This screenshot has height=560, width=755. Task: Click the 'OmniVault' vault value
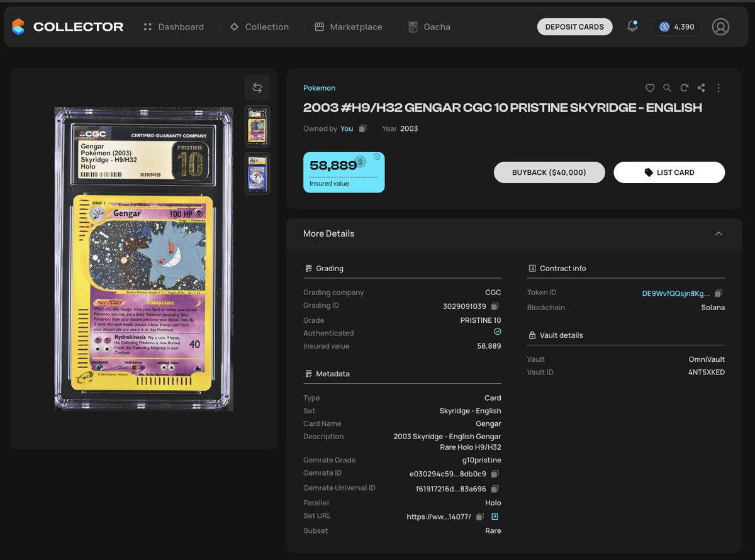(707, 359)
